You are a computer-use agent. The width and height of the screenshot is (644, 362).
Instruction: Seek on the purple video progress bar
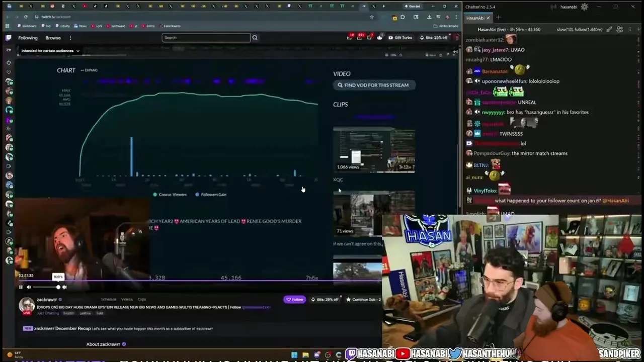pyautogui.click(x=199, y=281)
